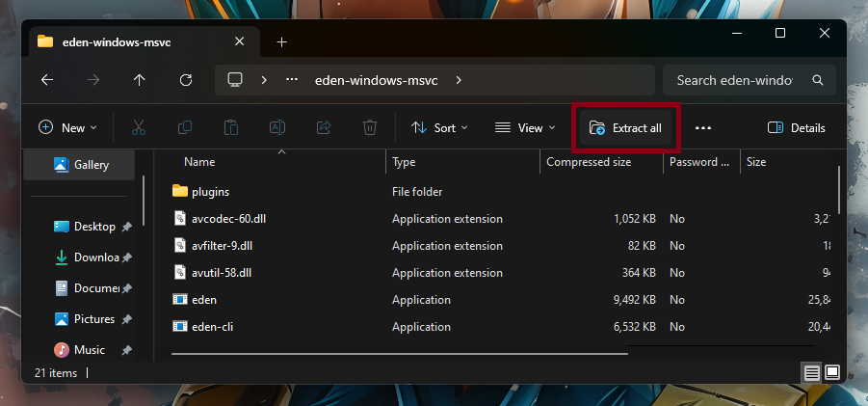Image resolution: width=868 pixels, height=406 pixels.
Task: Refresh the folder view
Action: (x=186, y=80)
